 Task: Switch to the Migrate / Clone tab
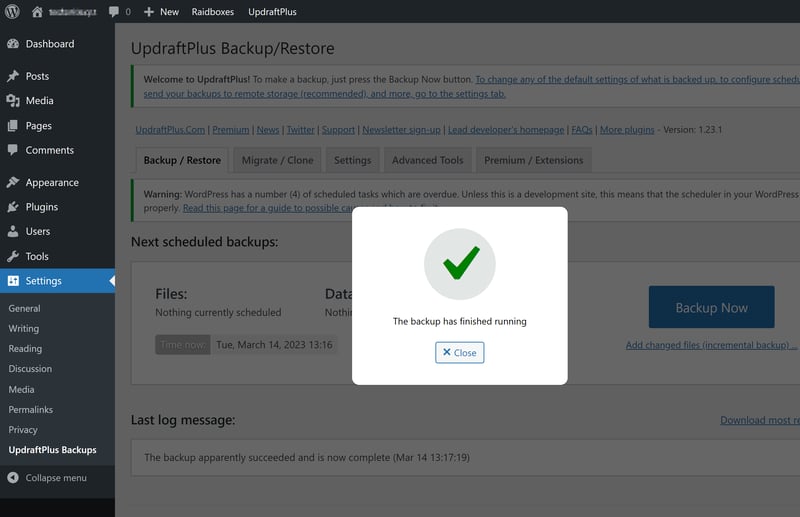coord(277,160)
